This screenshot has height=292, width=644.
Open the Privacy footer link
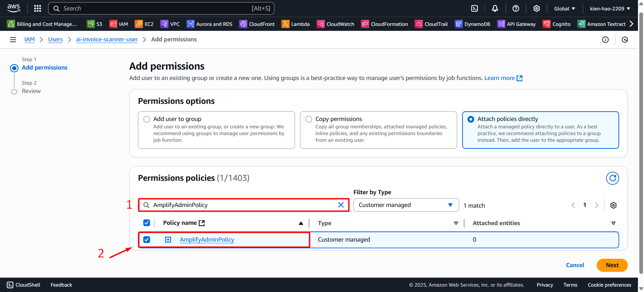point(545,285)
